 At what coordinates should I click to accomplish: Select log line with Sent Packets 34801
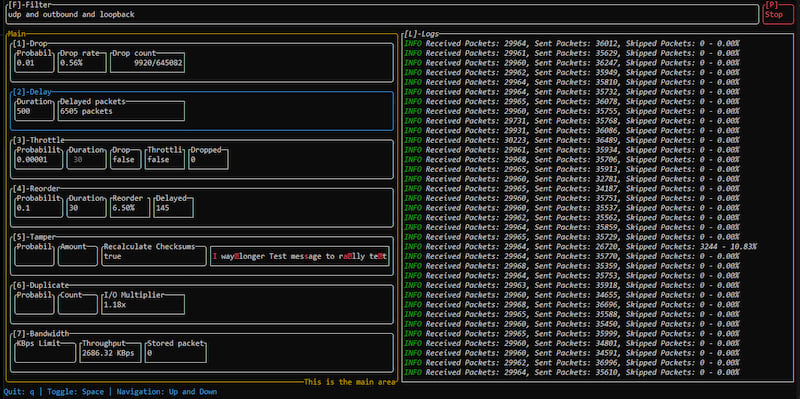point(571,343)
